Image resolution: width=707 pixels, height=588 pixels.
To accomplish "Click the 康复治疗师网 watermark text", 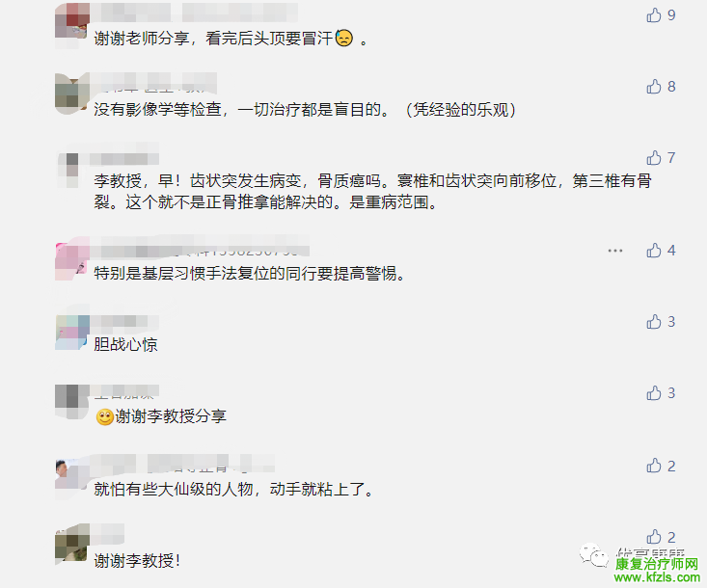I will tap(657, 564).
